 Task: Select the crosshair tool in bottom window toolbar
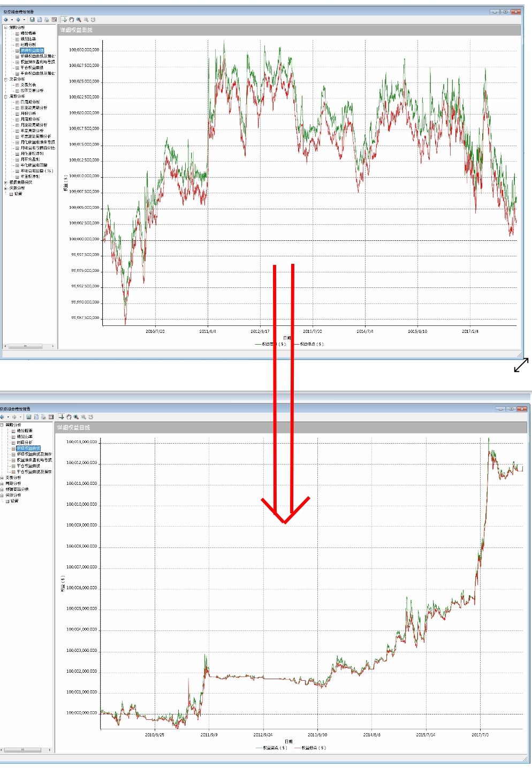[x=62, y=417]
